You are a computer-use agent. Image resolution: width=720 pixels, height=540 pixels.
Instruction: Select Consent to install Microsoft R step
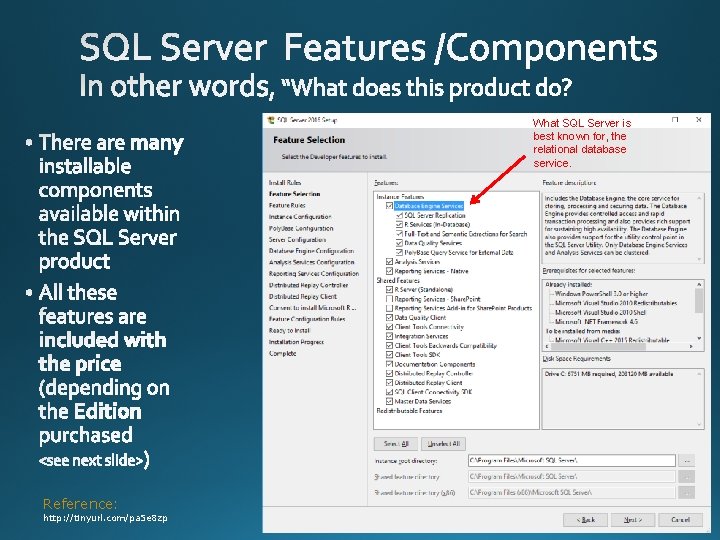click(313, 308)
